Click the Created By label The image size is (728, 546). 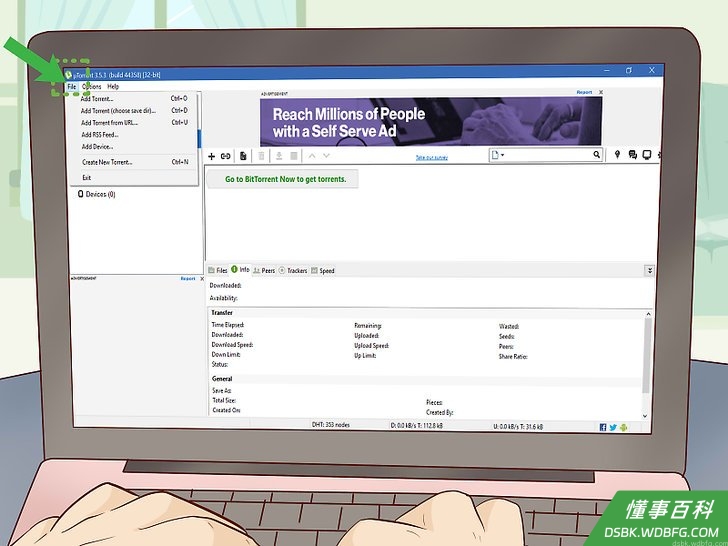pos(440,412)
